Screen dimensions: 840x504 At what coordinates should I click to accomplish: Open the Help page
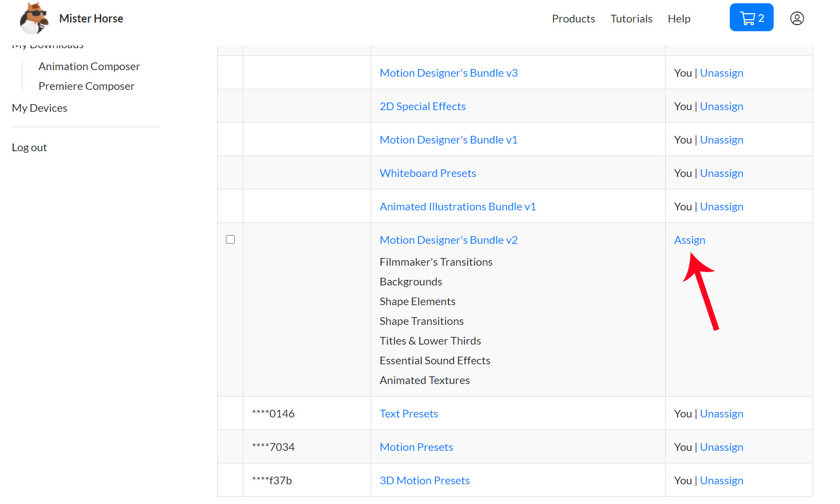(x=679, y=19)
